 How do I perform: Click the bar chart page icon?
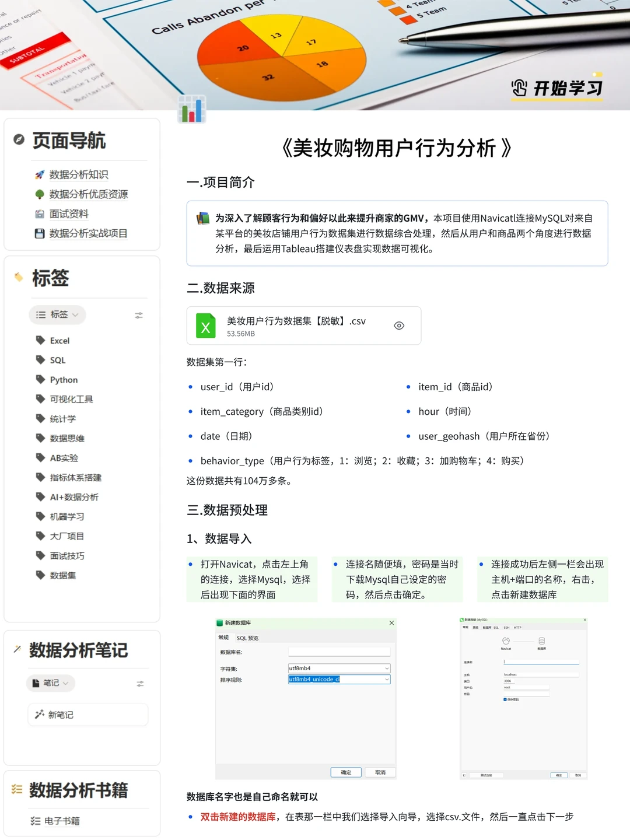tap(192, 109)
